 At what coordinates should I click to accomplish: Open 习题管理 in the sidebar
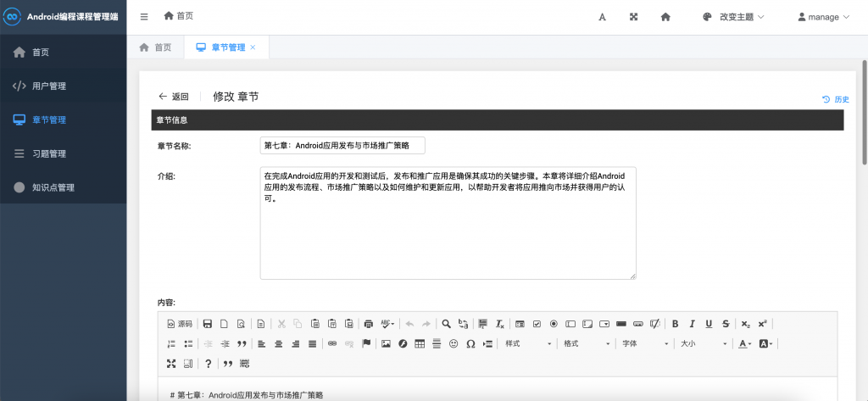[63, 153]
